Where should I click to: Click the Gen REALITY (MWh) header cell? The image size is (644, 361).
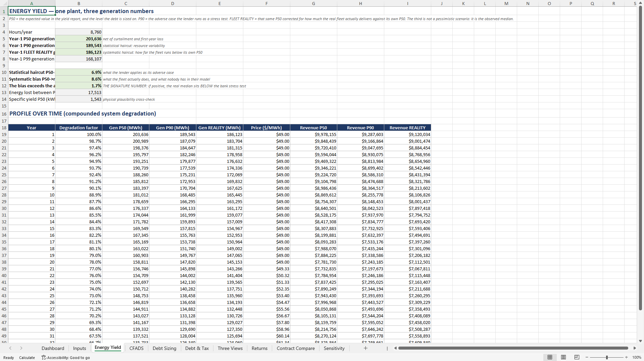[219, 128]
